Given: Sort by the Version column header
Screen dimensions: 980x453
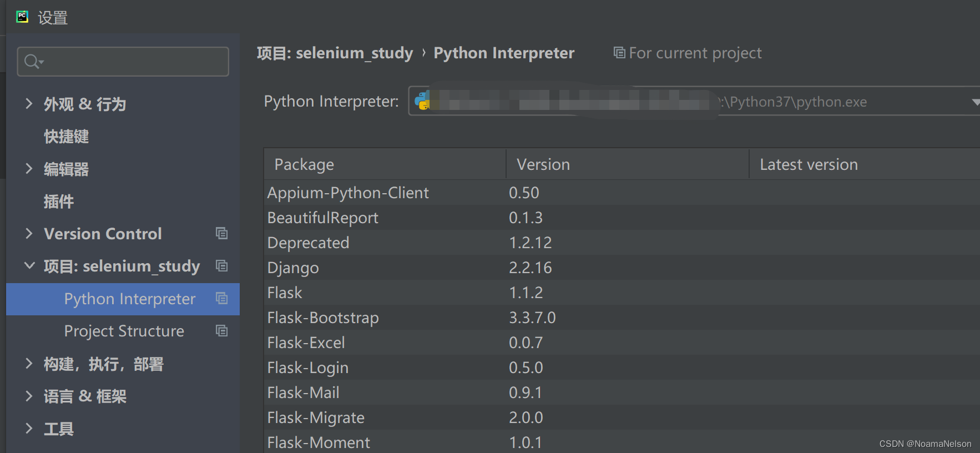Looking at the screenshot, I should pos(628,164).
